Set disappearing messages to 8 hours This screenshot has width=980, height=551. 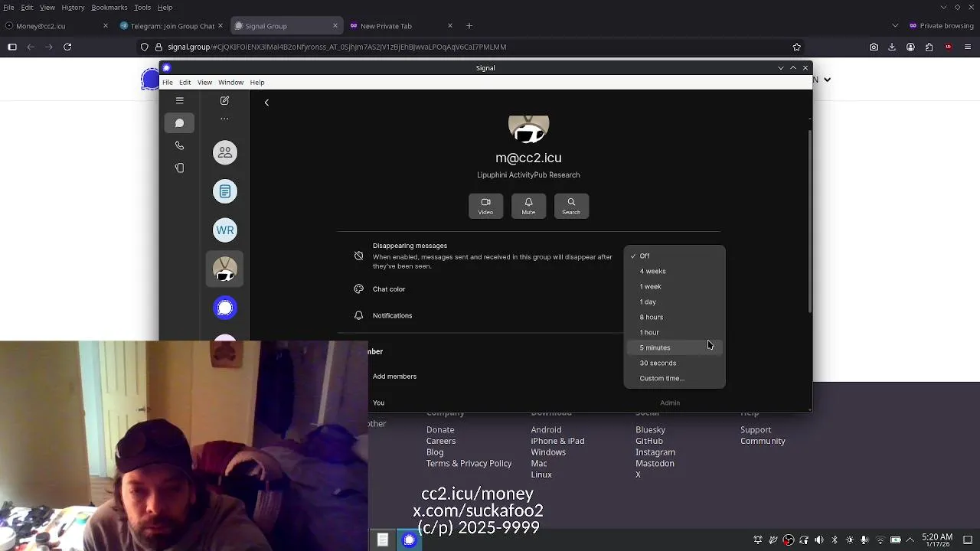674,317
